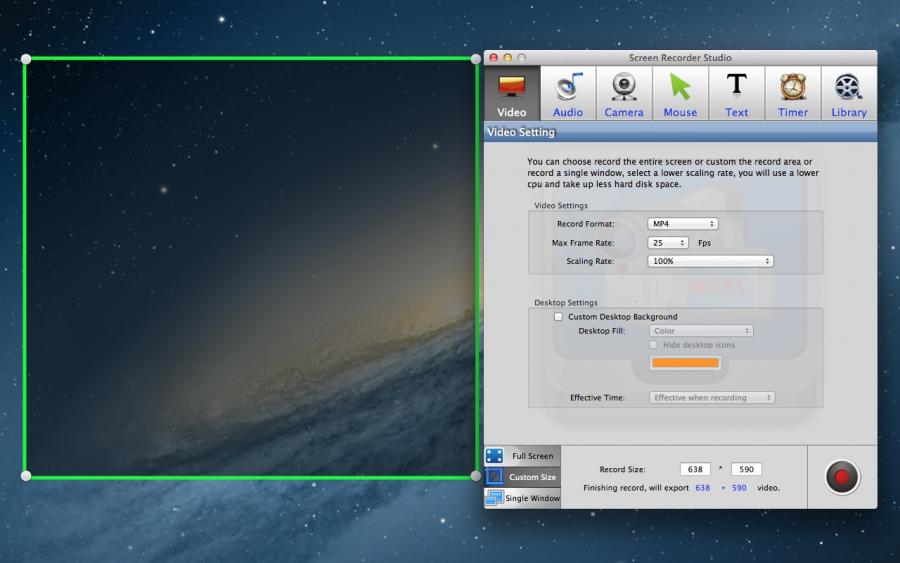Toggle the Hide desktop icons checkbox
This screenshot has height=563, width=900.
click(x=654, y=345)
